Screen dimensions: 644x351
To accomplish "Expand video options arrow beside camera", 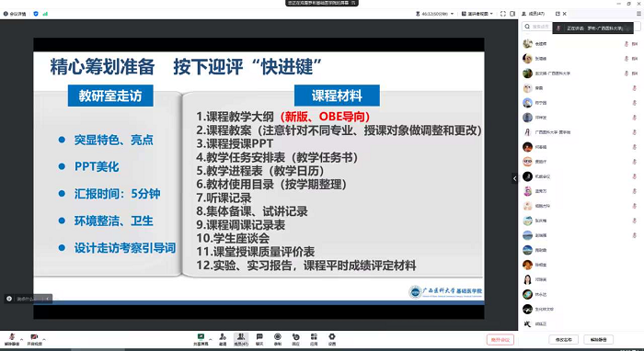I will pos(44,339).
